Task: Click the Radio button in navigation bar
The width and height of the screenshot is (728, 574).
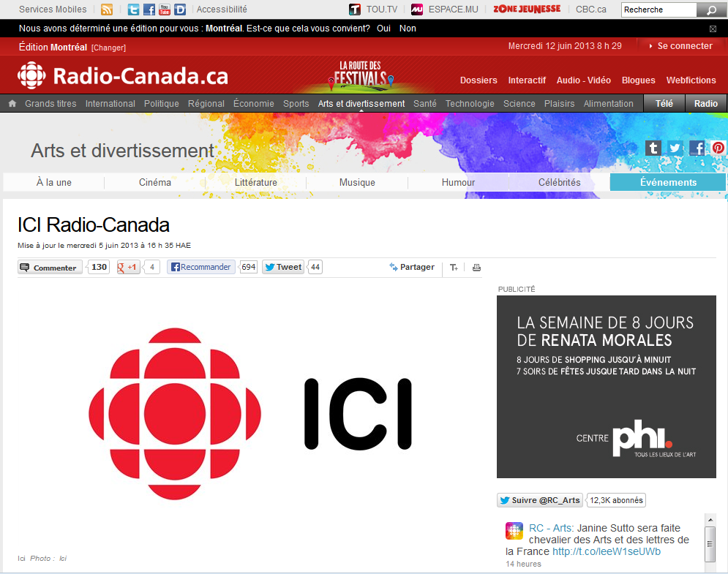Action: tap(706, 104)
